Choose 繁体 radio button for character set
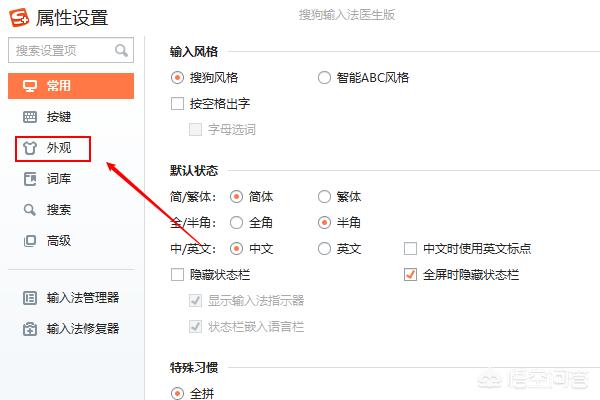600x400 pixels. point(324,197)
